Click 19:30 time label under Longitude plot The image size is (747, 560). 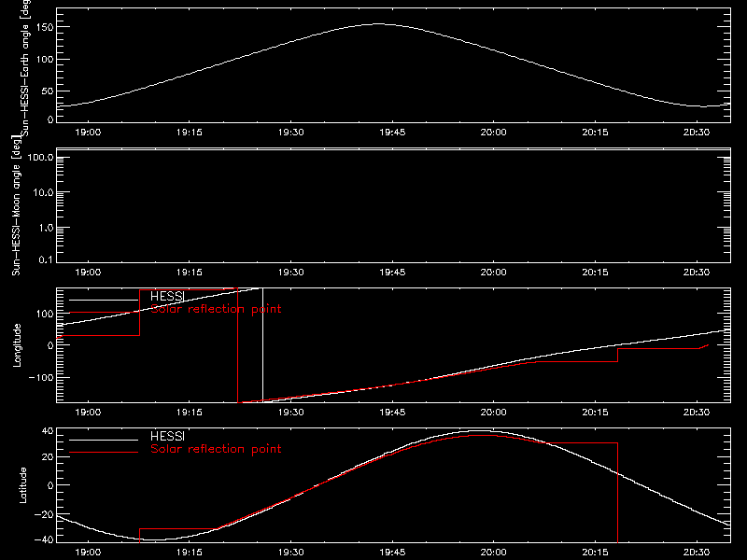point(291,413)
